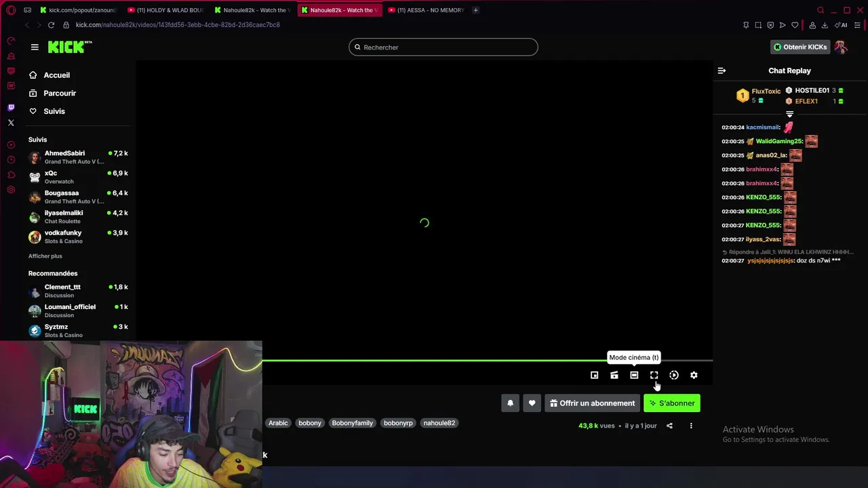Open vodkafunky's channel in the sidebar
The image size is (868, 488).
(78, 237)
